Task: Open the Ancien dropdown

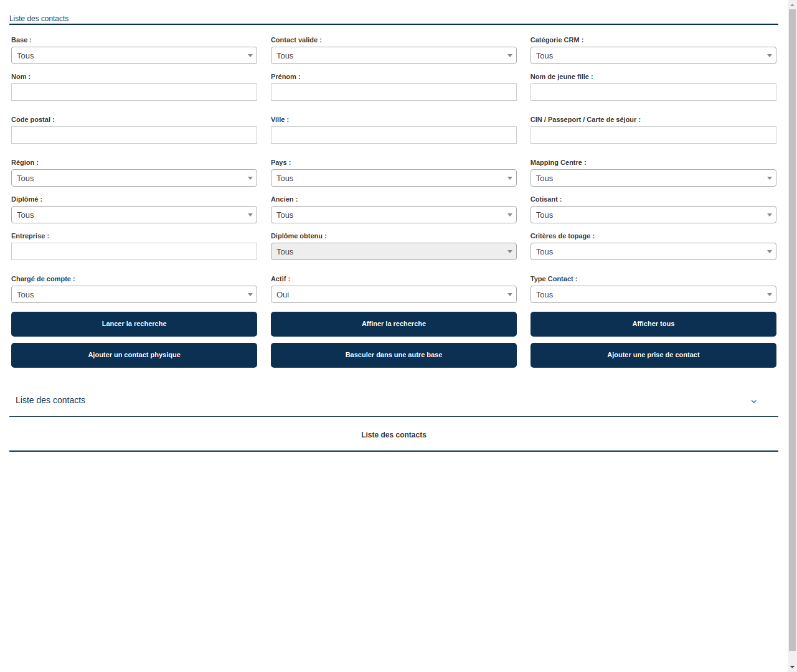Action: 394,215
